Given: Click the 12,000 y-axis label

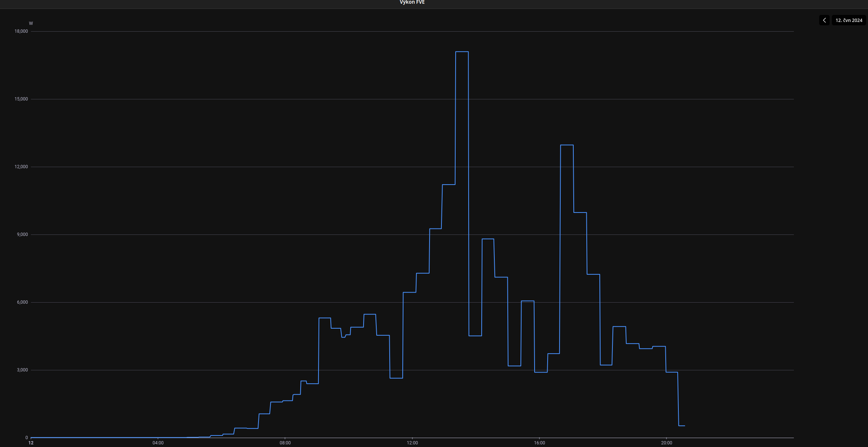Looking at the screenshot, I should click(x=21, y=167).
